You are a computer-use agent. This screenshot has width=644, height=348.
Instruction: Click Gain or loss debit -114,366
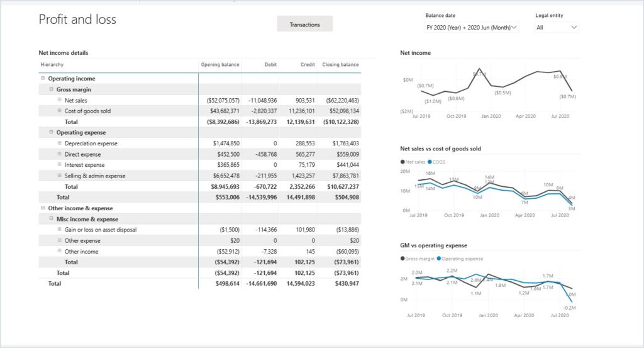[266, 230]
